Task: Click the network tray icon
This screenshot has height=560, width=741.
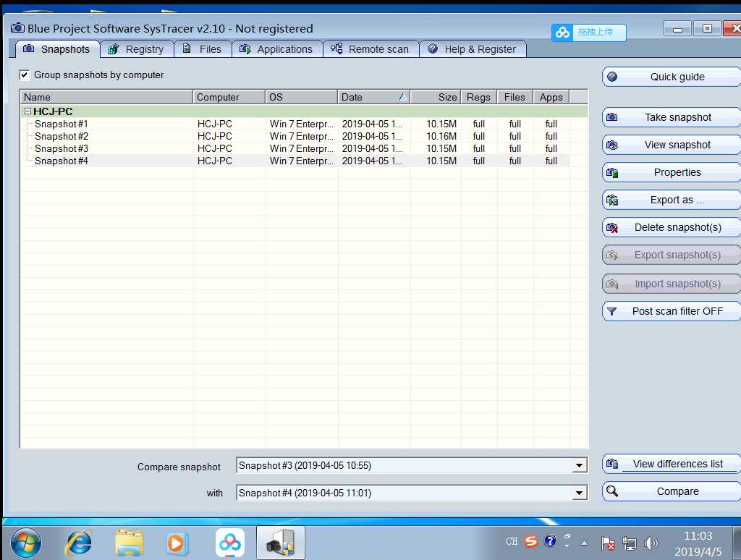Action: 629,543
